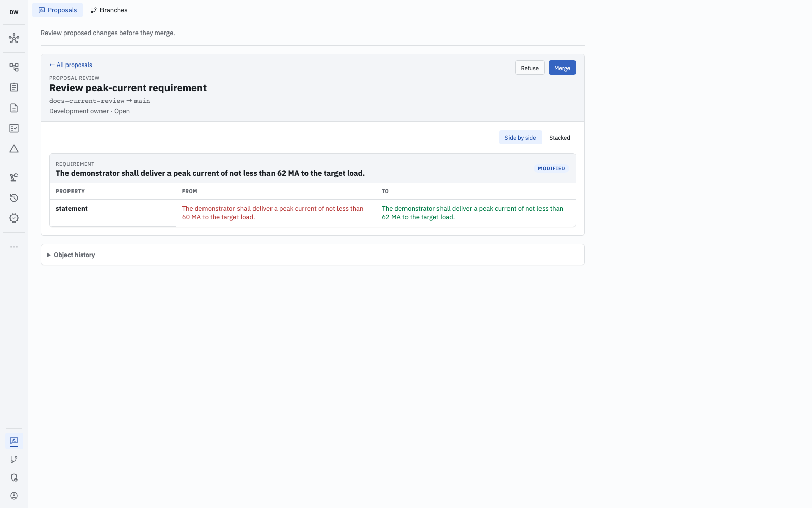812x508 pixels.
Task: Open the robot arm sidebar icon
Action: [x=14, y=177]
